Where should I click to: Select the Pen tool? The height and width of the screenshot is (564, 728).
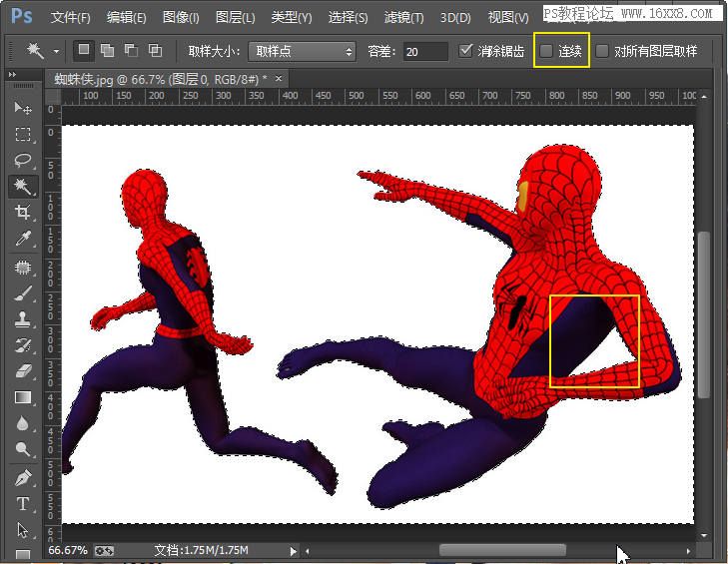[22, 478]
